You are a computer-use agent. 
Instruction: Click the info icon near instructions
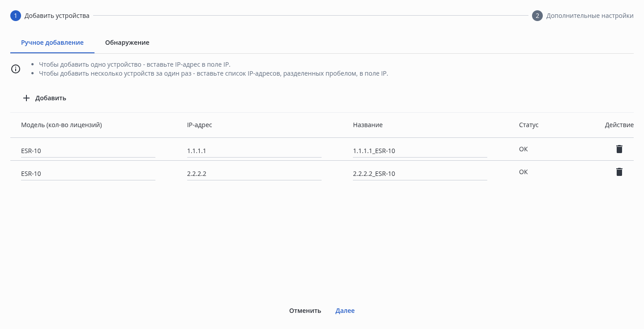point(16,69)
